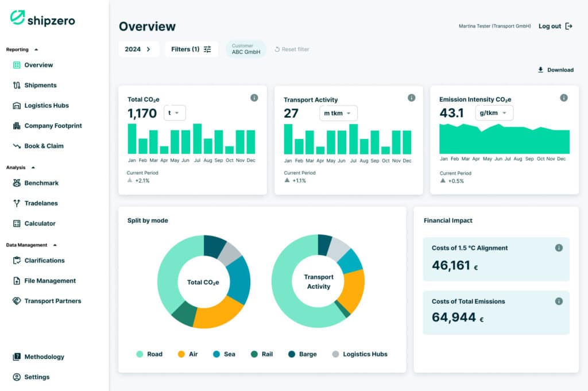This screenshot has height=391, width=588.
Task: Click the Download button
Action: (x=555, y=70)
